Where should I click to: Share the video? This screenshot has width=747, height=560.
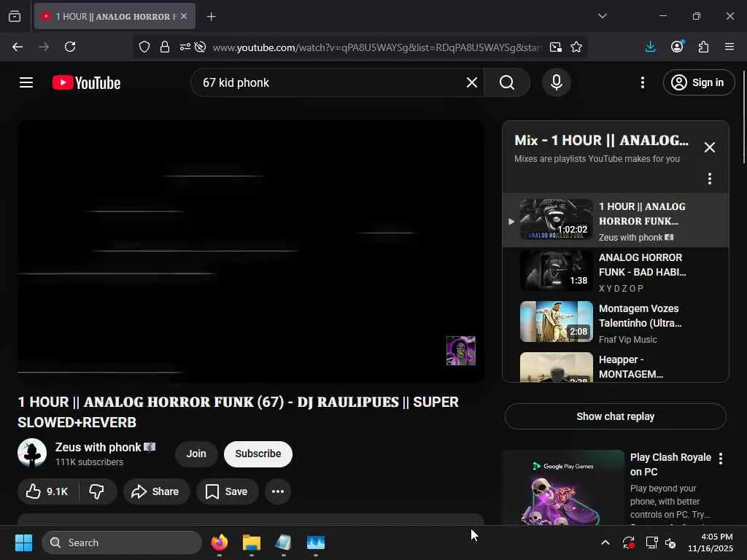[156, 491]
